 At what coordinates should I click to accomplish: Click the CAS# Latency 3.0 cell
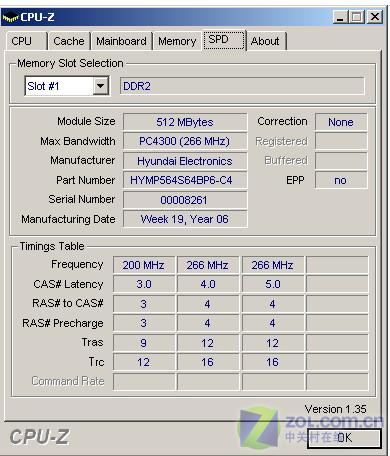[x=144, y=284]
